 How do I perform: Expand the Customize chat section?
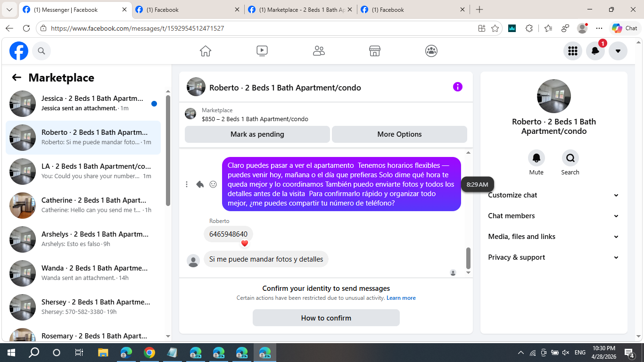pos(554,195)
